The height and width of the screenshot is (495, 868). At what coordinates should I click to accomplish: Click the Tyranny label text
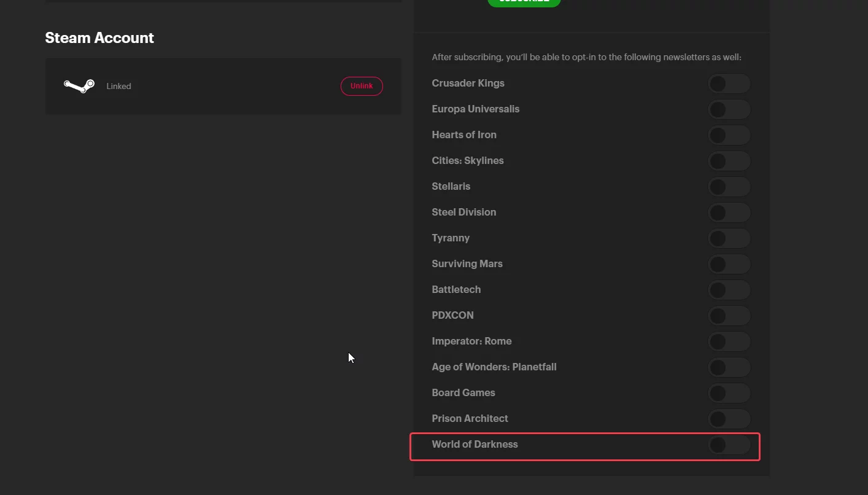tap(451, 238)
